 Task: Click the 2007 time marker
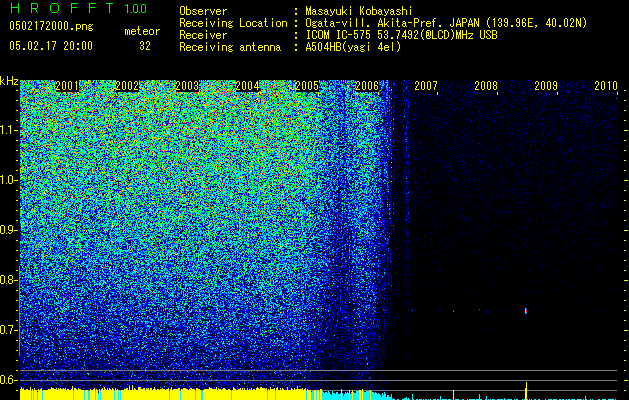(x=426, y=86)
